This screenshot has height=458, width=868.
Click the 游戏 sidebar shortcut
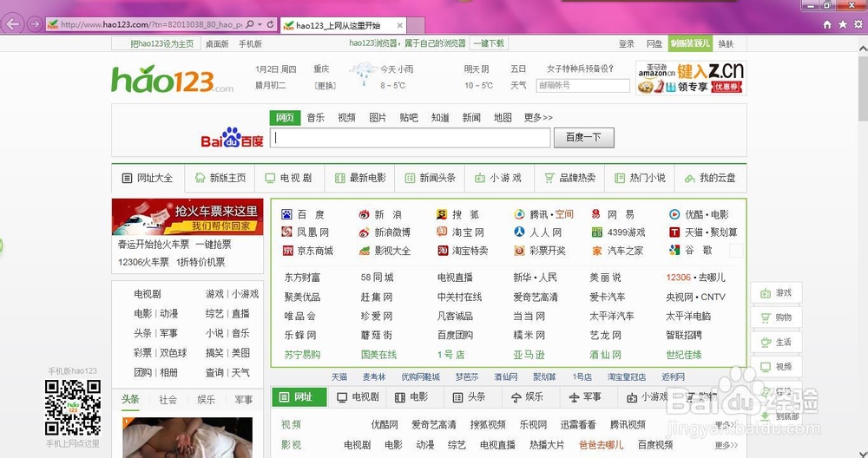(776, 293)
